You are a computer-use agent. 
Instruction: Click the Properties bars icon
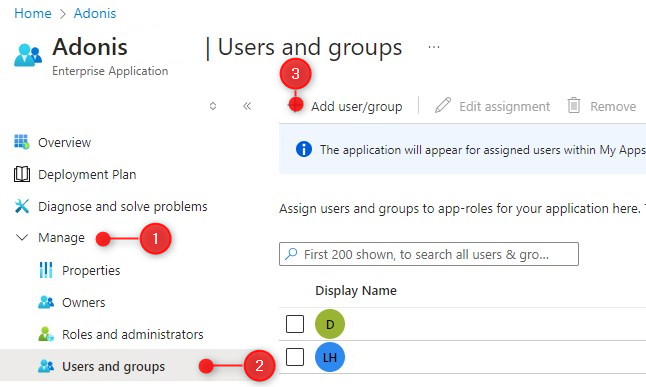[x=46, y=270]
